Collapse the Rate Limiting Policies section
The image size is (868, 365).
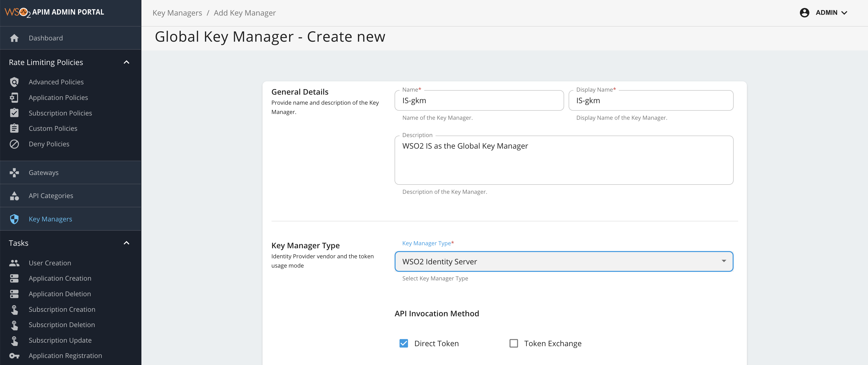(126, 62)
